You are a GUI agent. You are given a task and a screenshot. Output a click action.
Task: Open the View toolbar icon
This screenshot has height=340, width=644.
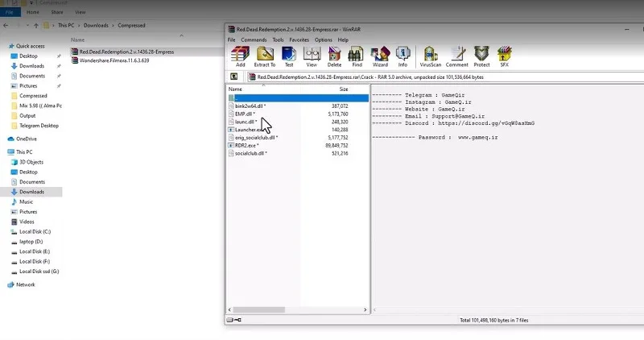point(312,56)
